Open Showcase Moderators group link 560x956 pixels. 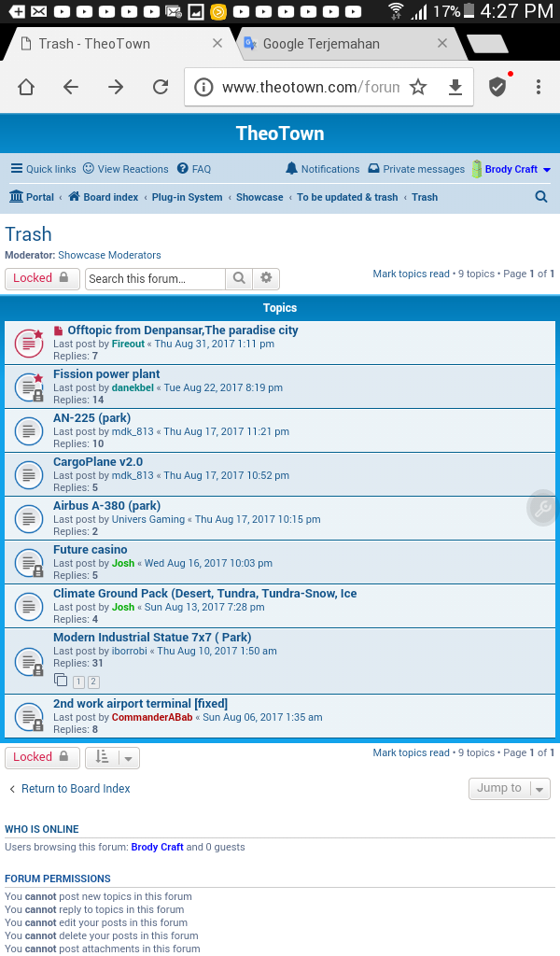pos(110,255)
